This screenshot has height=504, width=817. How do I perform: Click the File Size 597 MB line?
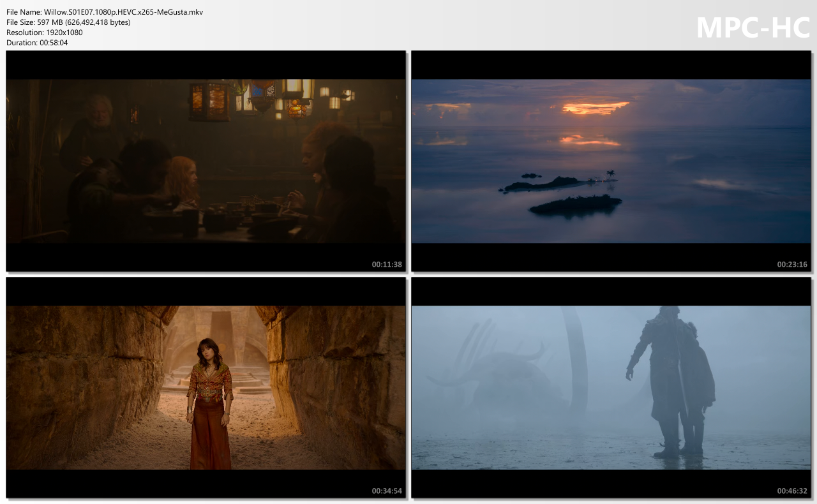[68, 22]
